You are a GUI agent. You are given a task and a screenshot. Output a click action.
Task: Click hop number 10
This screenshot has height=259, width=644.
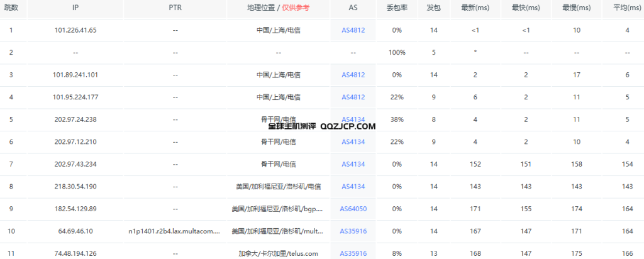pos(11,231)
